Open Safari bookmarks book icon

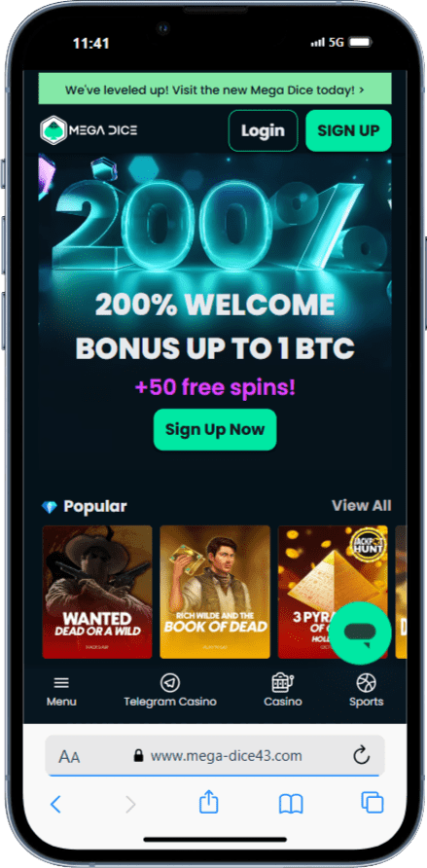click(291, 804)
